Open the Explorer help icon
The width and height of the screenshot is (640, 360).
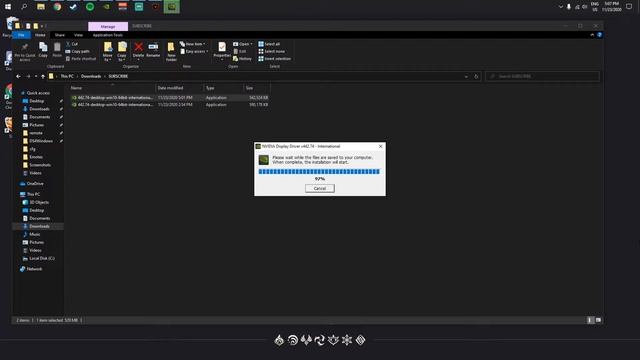click(599, 35)
